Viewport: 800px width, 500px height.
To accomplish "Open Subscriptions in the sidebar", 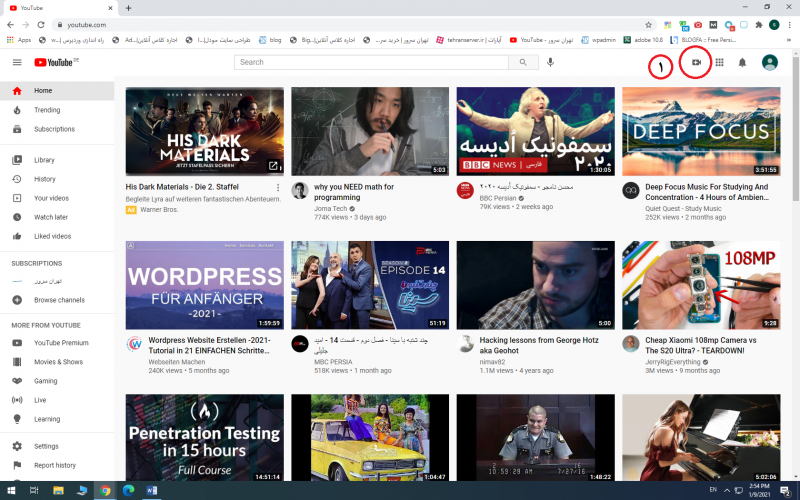I will point(54,129).
